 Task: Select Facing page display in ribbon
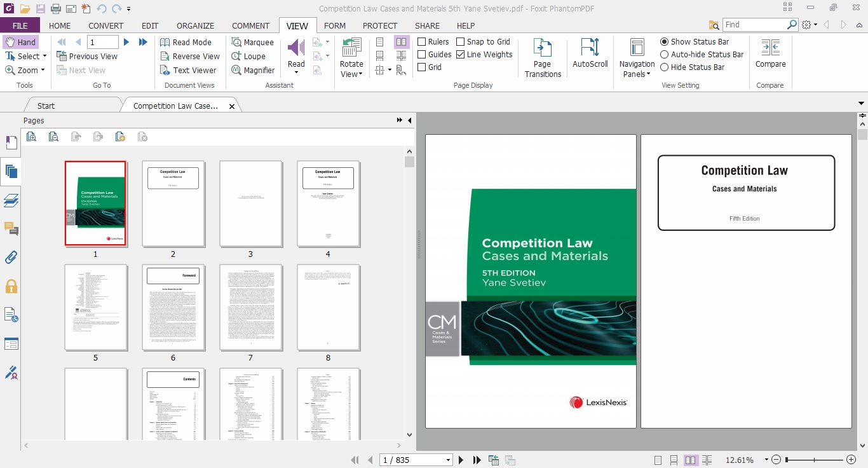402,42
